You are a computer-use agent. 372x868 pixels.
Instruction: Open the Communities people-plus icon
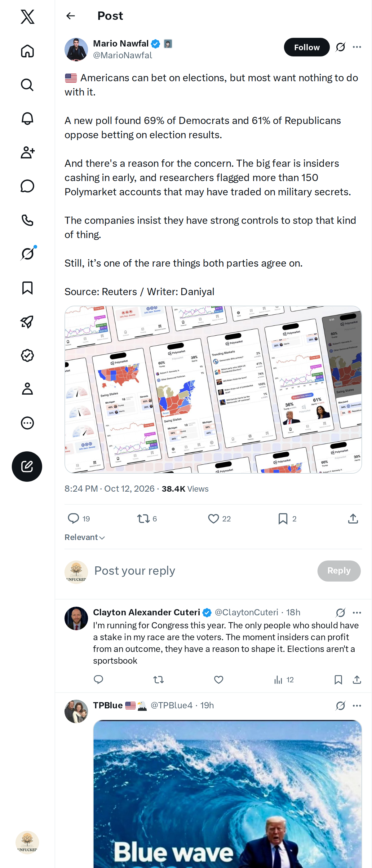tap(27, 152)
